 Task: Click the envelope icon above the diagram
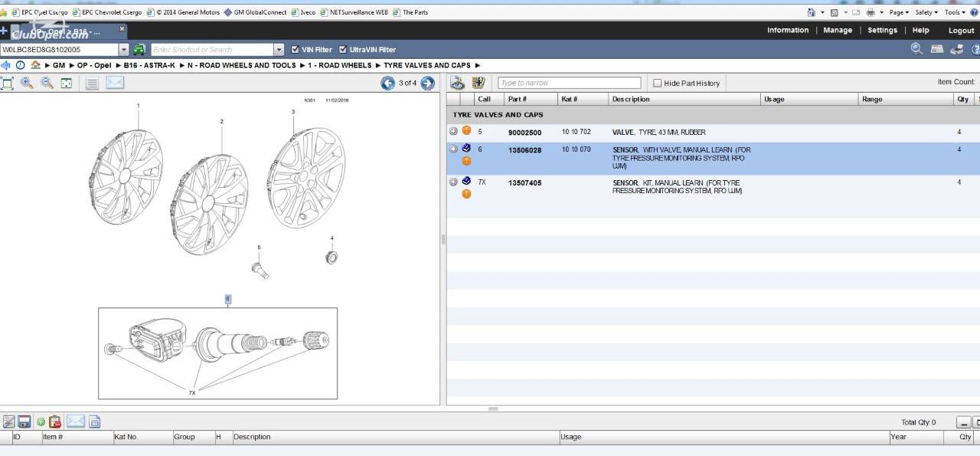115,83
